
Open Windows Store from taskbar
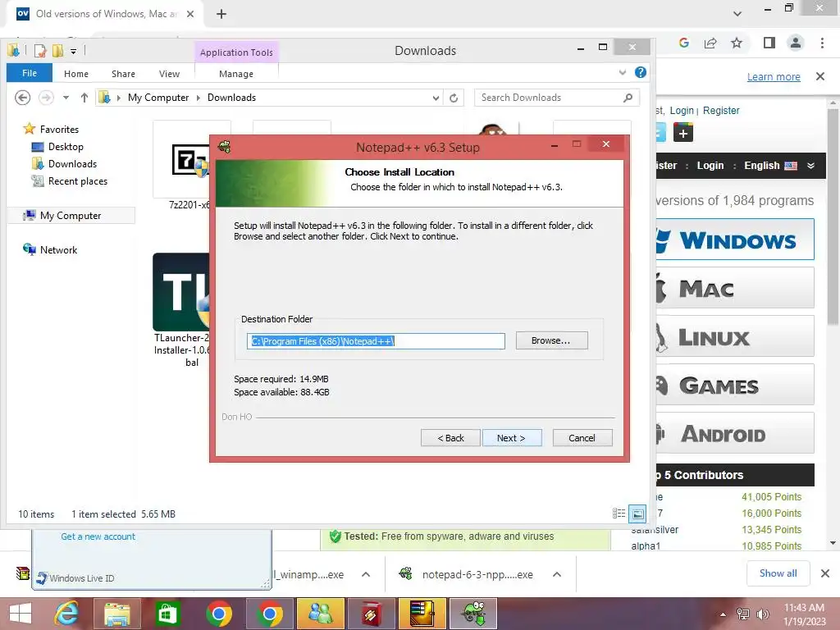click(x=167, y=614)
